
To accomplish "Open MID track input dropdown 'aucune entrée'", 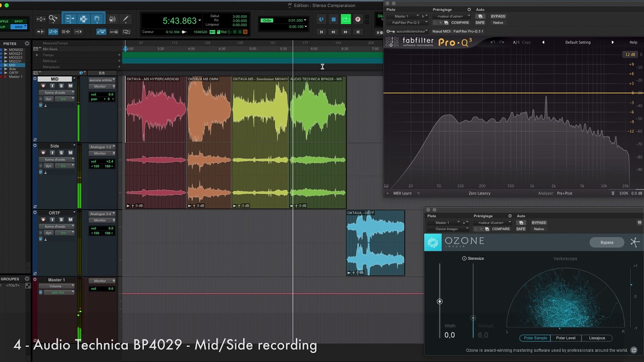I will (x=102, y=80).
